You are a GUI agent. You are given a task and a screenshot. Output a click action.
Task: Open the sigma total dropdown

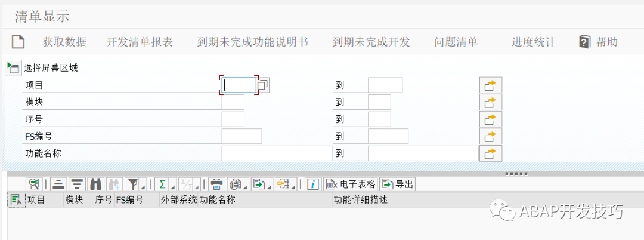tap(166, 184)
